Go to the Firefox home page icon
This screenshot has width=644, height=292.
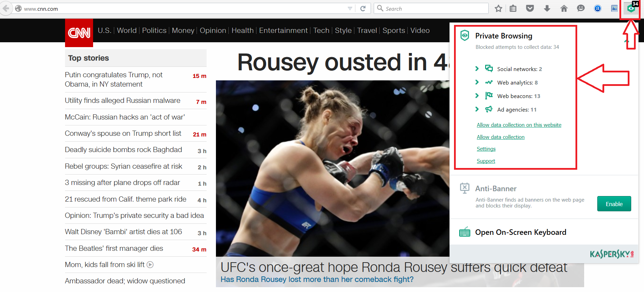pos(564,9)
